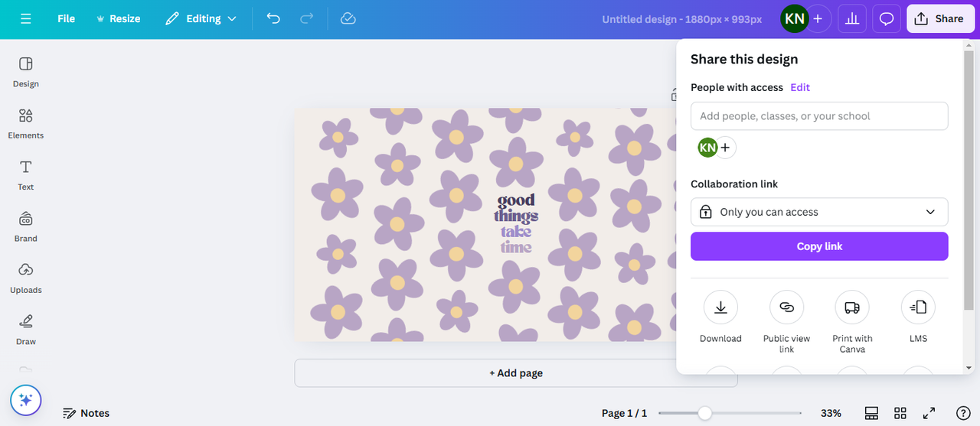Open the hamburger main menu
980x426 pixels.
pyautogui.click(x=26, y=18)
